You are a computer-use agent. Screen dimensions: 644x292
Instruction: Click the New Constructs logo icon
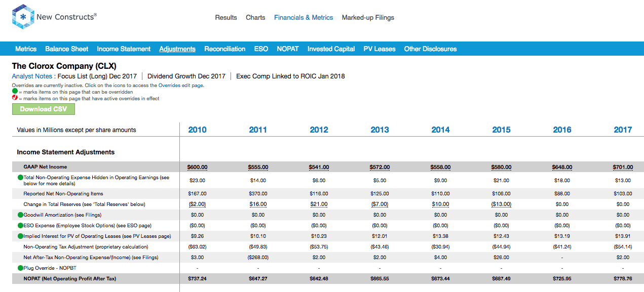[x=23, y=17]
